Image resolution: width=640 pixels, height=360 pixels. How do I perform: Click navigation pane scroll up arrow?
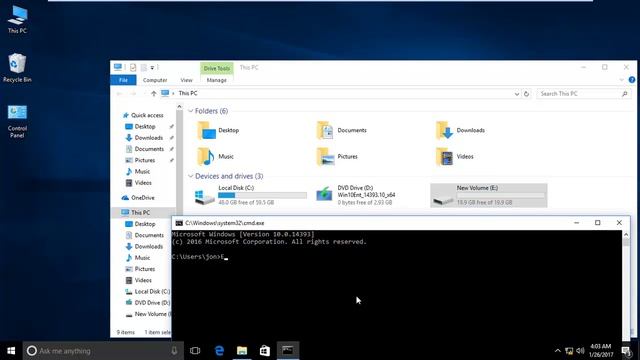point(179,107)
